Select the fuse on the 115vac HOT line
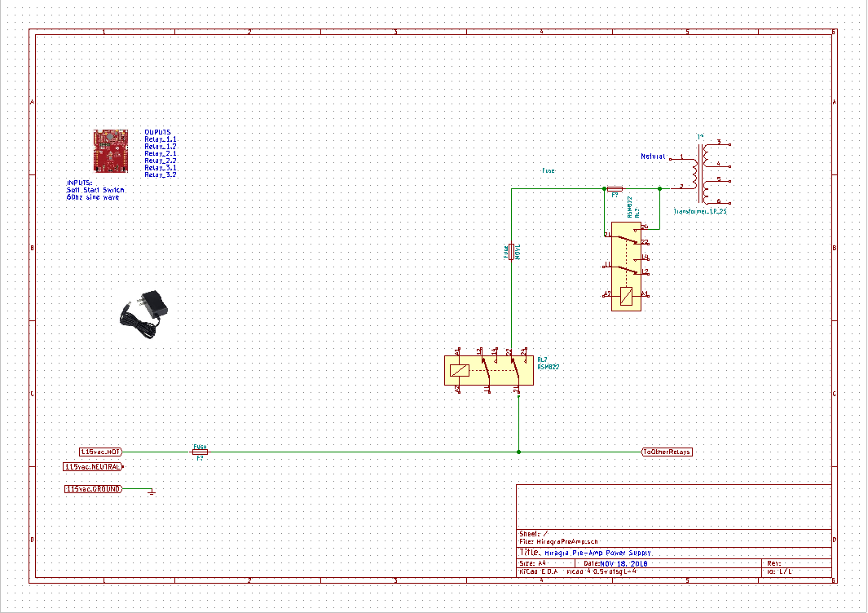The height and width of the screenshot is (613, 868). click(x=200, y=452)
